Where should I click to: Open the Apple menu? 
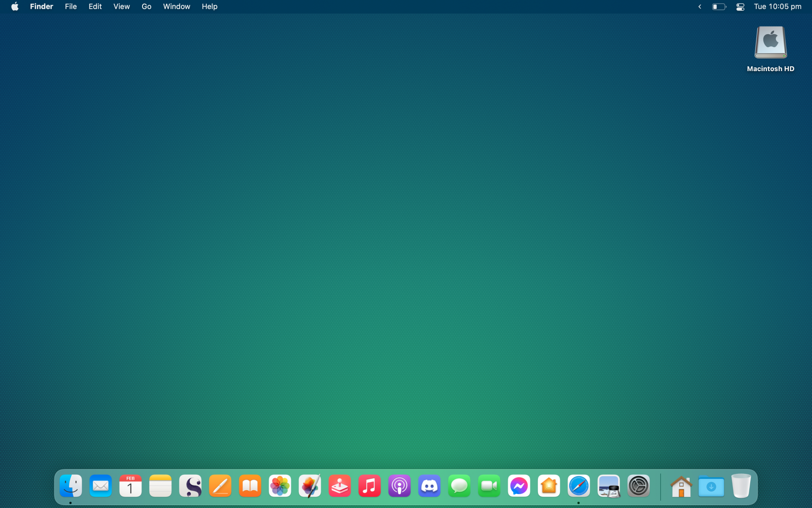click(15, 7)
